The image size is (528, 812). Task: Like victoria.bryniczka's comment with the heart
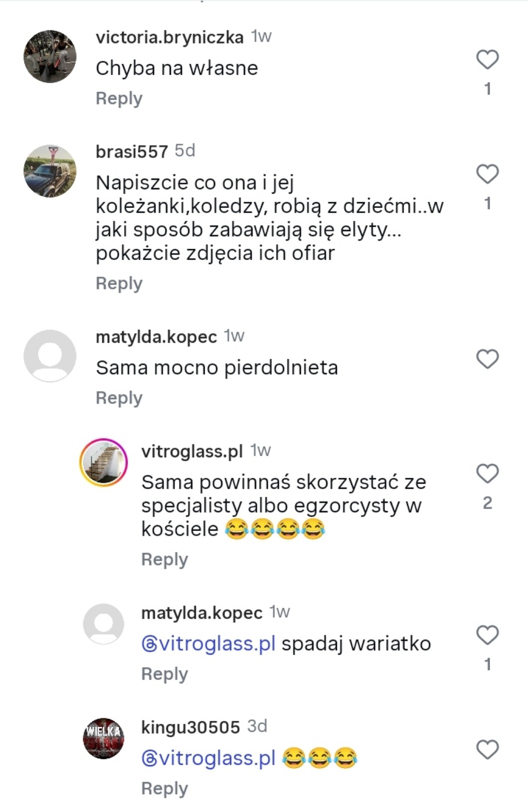tap(487, 60)
